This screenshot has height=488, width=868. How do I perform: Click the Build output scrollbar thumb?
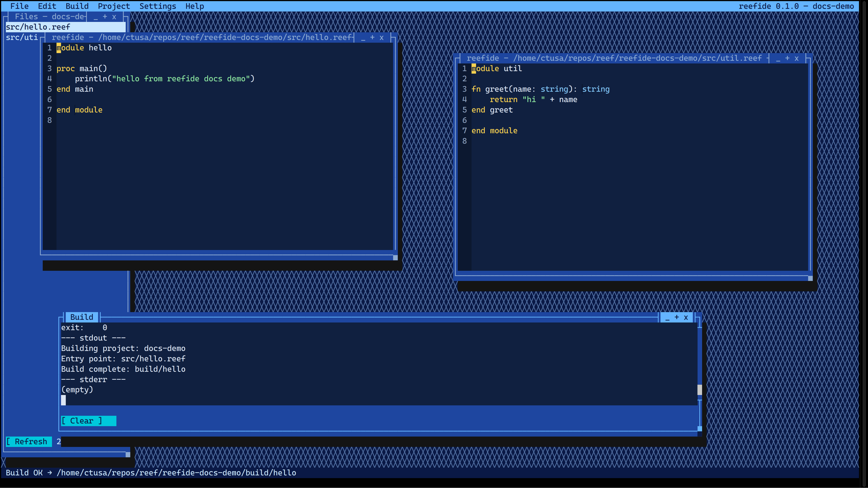[x=700, y=390]
